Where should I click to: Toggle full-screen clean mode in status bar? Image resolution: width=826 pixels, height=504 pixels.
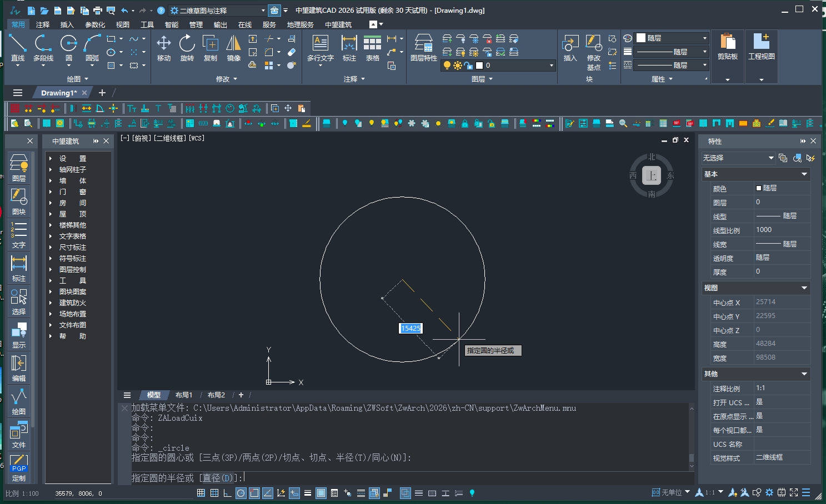tap(794, 492)
